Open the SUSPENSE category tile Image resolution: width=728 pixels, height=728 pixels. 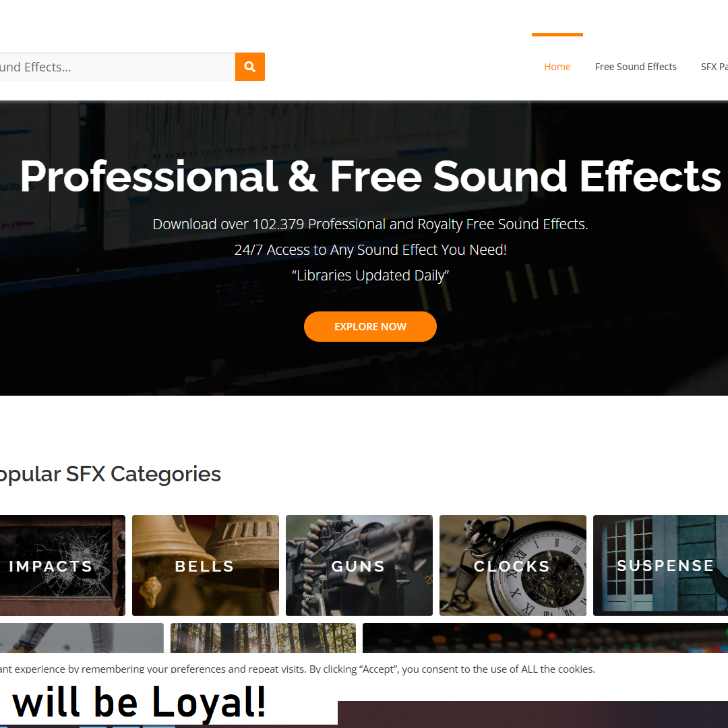(x=660, y=566)
